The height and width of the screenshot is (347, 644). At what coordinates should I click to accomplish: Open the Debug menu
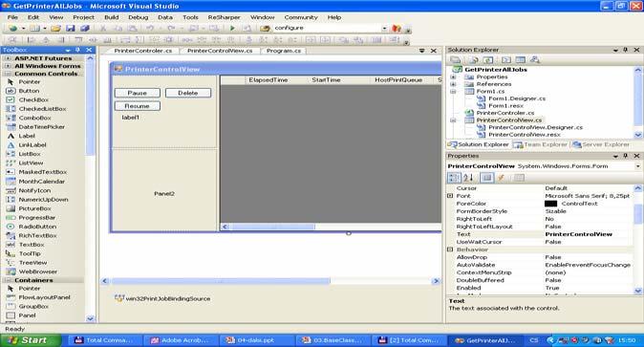(138, 17)
